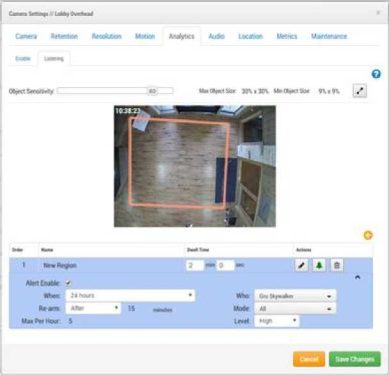Switch to the Motion tab

coord(145,36)
